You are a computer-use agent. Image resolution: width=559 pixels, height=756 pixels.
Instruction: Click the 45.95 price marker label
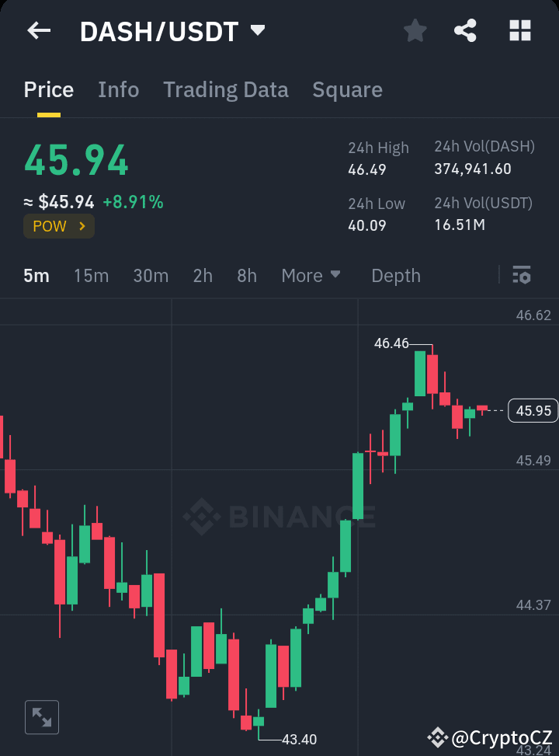pos(533,410)
